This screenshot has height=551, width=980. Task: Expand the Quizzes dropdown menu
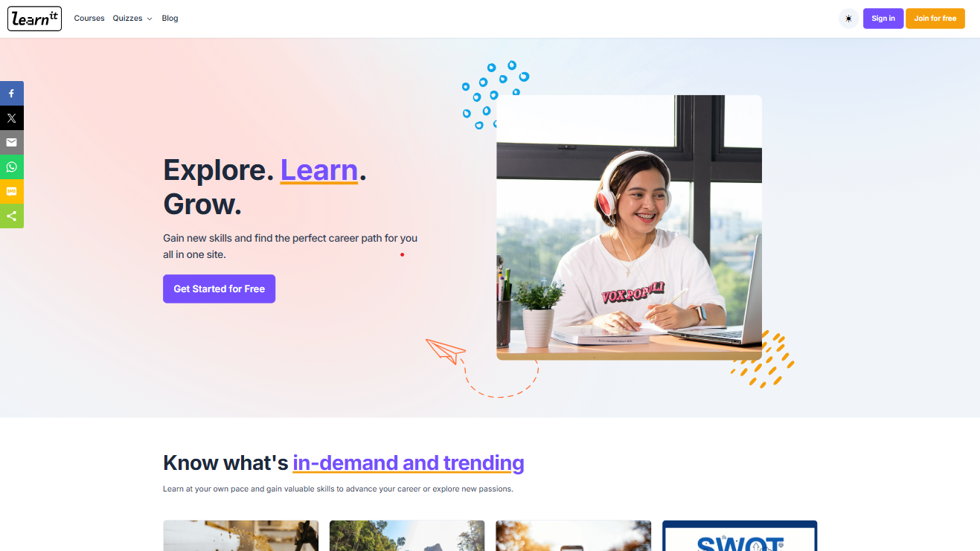click(x=132, y=19)
